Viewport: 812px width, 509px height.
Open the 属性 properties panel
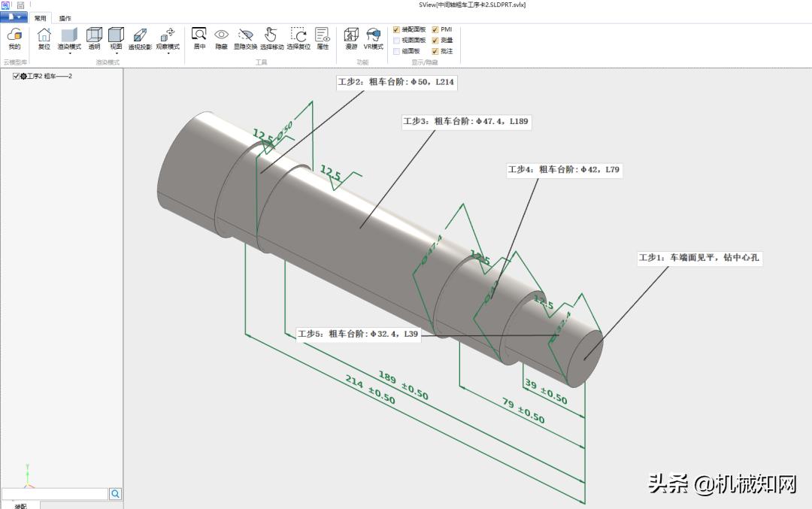(x=323, y=38)
